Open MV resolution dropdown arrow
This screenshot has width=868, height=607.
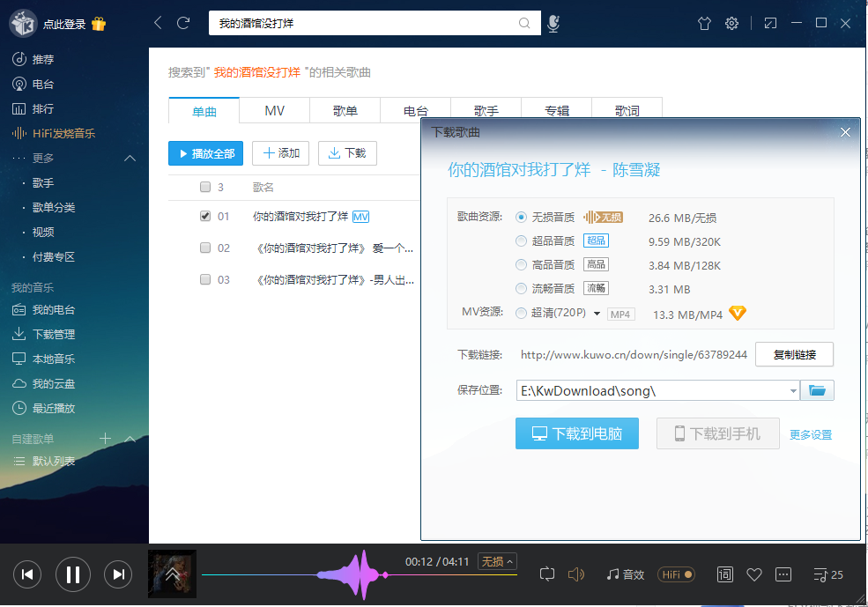(x=597, y=314)
